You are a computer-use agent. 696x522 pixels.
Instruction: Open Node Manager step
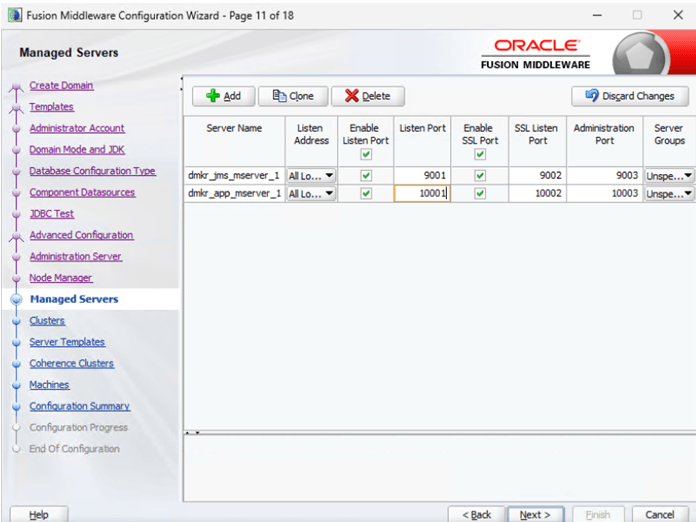(x=60, y=277)
